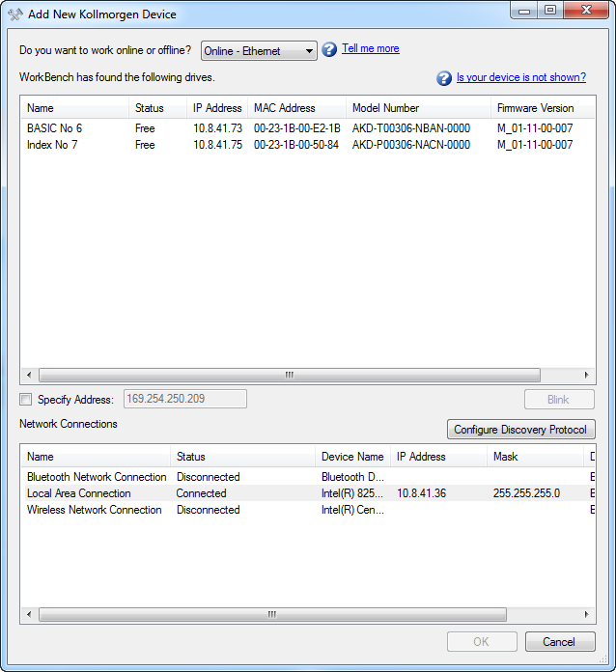The image size is (616, 672).
Task: Click the Firmware Version column header
Action: [543, 108]
